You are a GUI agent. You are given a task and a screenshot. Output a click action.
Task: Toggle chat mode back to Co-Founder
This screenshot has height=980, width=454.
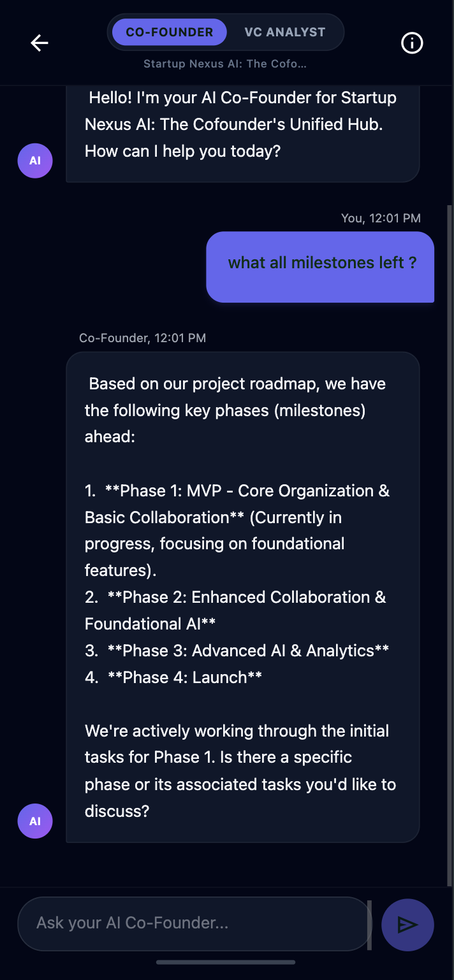(x=169, y=32)
